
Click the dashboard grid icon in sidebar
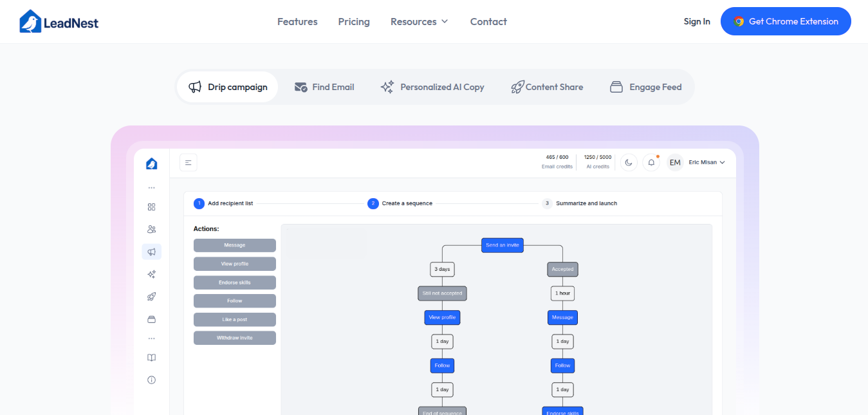[151, 207]
